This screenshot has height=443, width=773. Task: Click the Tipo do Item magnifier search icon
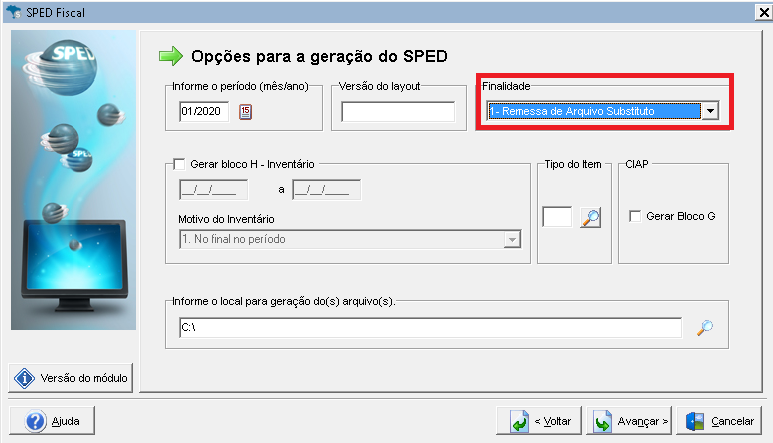coord(591,217)
